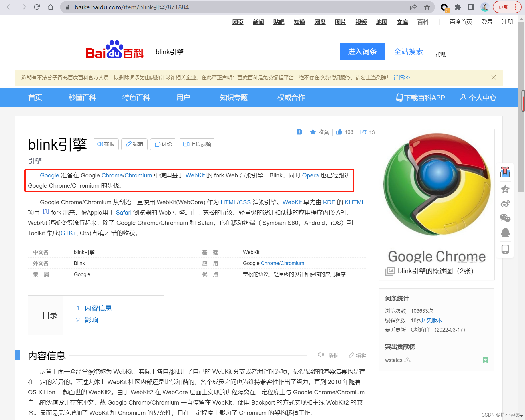Click the 播报 icon in 内容信息 section
This screenshot has height=420, width=525.
click(x=321, y=355)
